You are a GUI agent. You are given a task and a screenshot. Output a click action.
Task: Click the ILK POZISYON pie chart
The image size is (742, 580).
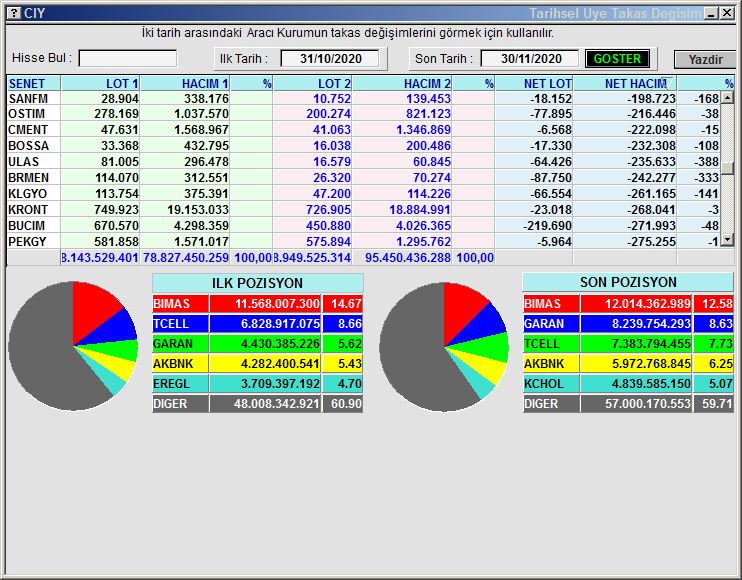tap(72, 346)
